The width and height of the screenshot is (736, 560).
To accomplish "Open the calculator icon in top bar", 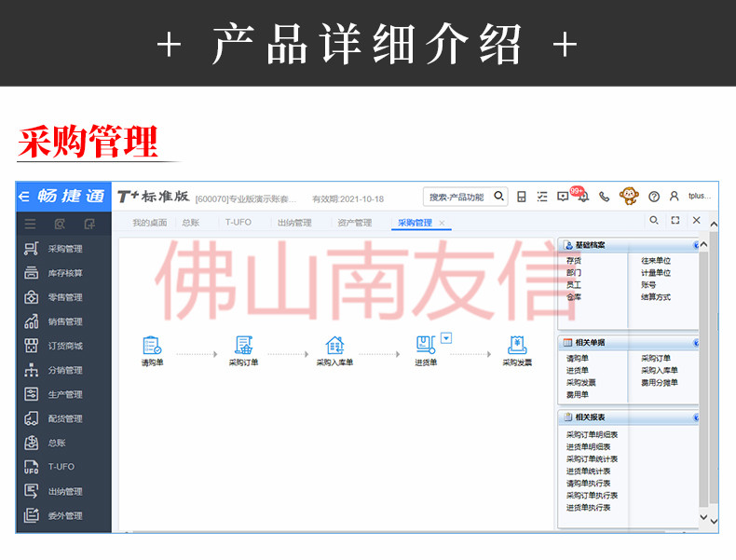I will click(x=521, y=197).
